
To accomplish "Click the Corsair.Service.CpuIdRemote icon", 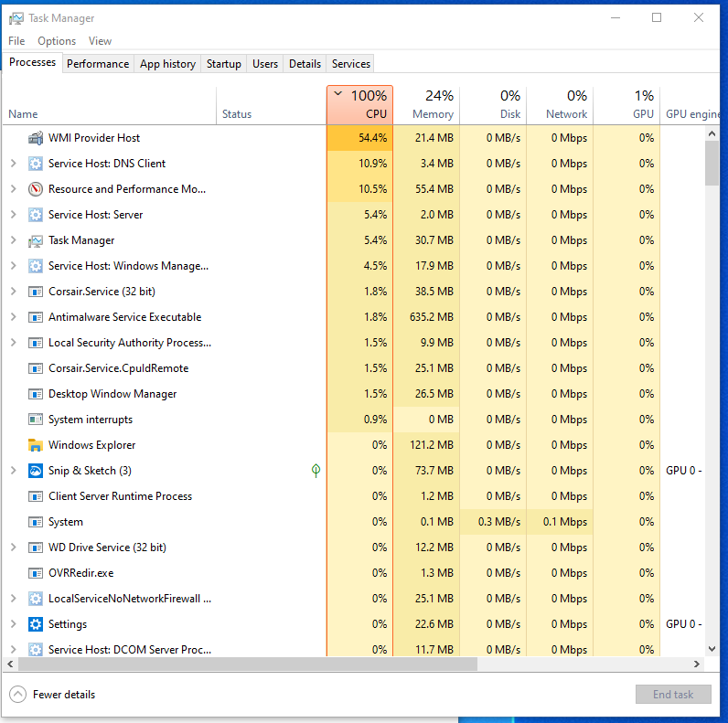I will [x=36, y=368].
